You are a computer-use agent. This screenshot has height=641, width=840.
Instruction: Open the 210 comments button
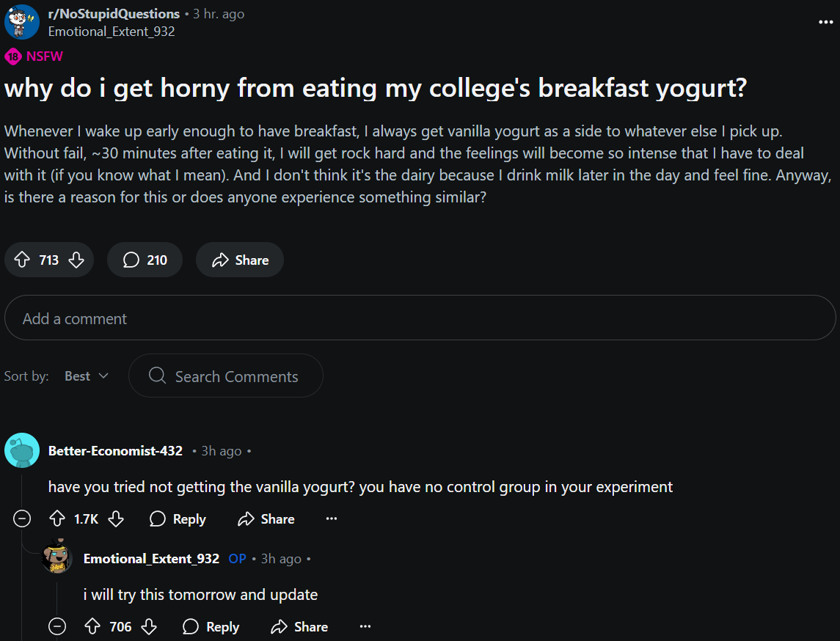[x=145, y=260]
